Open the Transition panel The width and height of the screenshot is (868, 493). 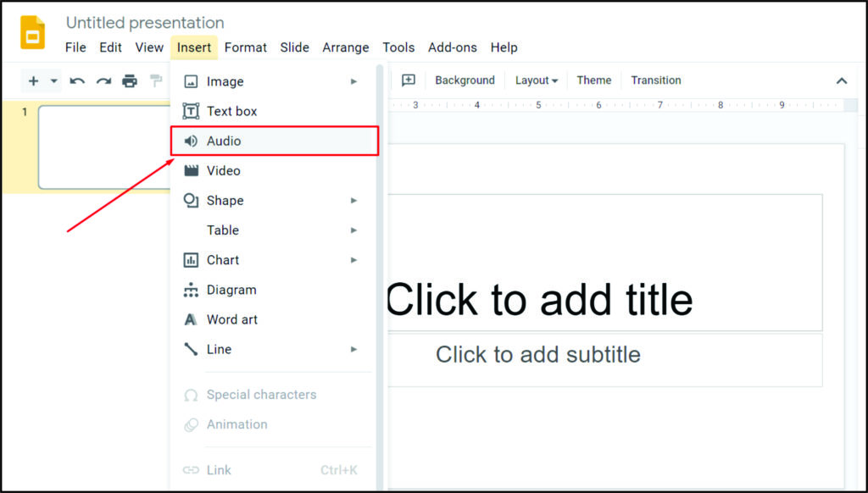[x=655, y=80]
